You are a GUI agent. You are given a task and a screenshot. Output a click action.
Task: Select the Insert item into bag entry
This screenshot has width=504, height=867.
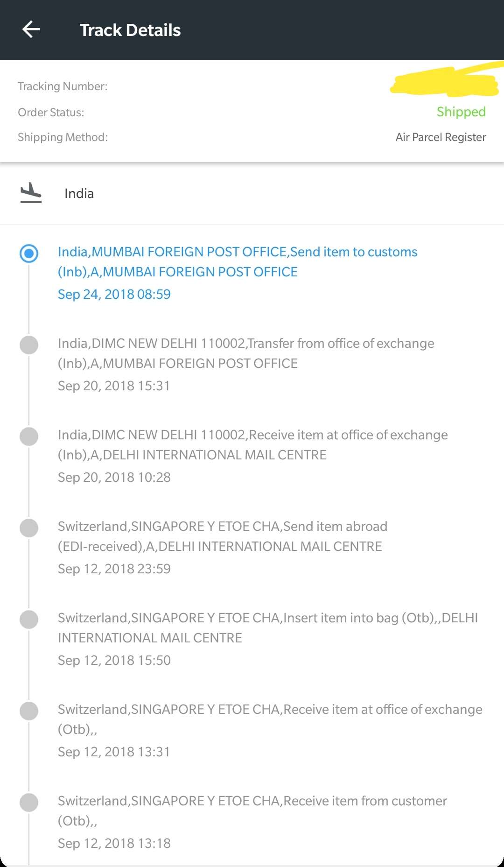[267, 628]
